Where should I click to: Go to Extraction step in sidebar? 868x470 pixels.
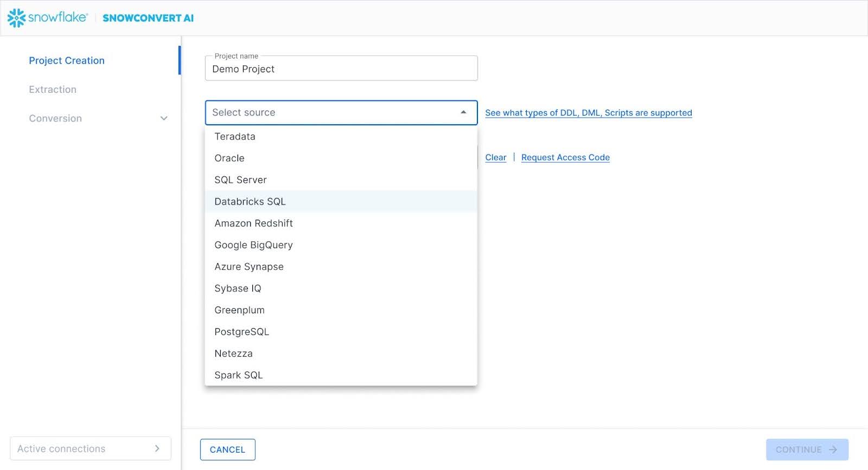[x=53, y=90]
